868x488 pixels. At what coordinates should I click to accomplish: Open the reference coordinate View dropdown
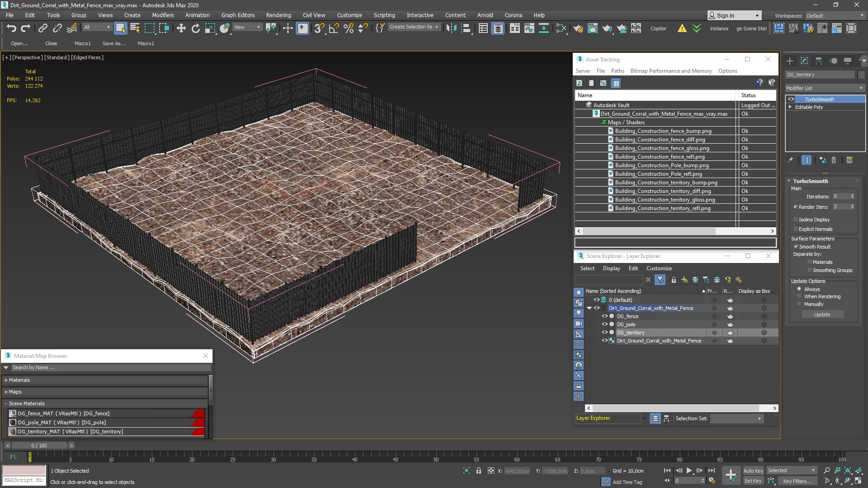247,27
